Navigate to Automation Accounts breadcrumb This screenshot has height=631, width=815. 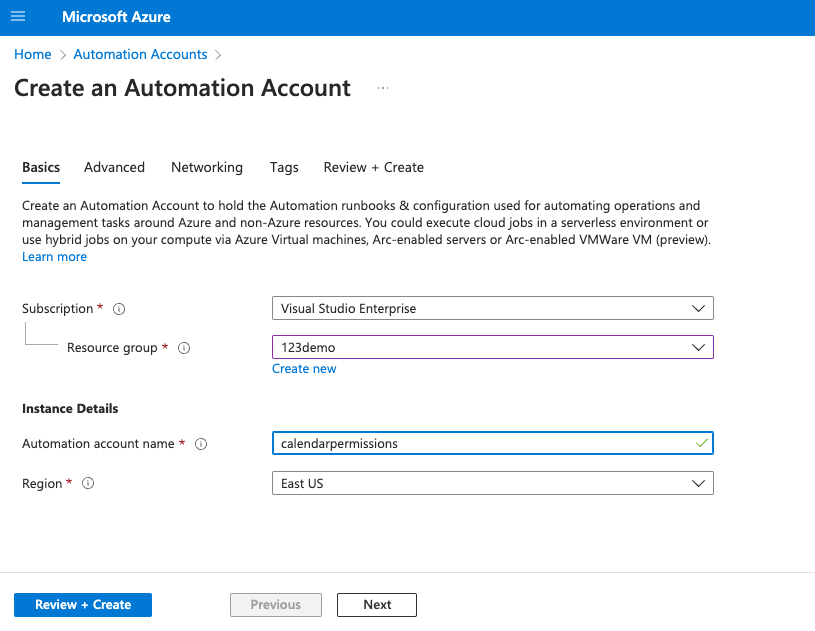click(140, 54)
